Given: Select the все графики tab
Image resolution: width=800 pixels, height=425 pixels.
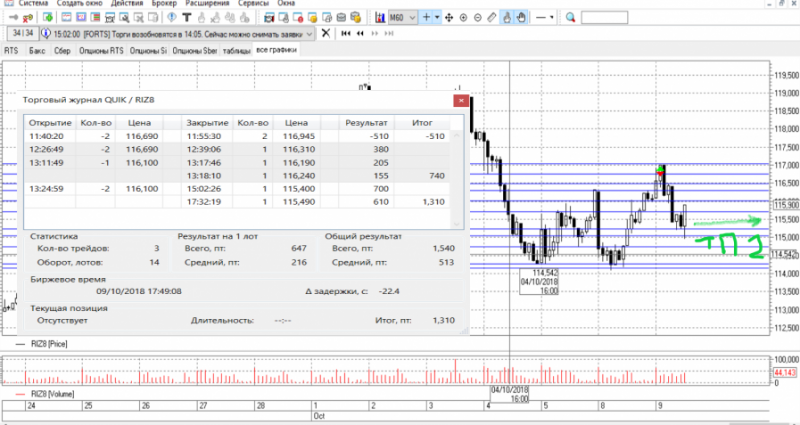Looking at the screenshot, I should [x=276, y=50].
